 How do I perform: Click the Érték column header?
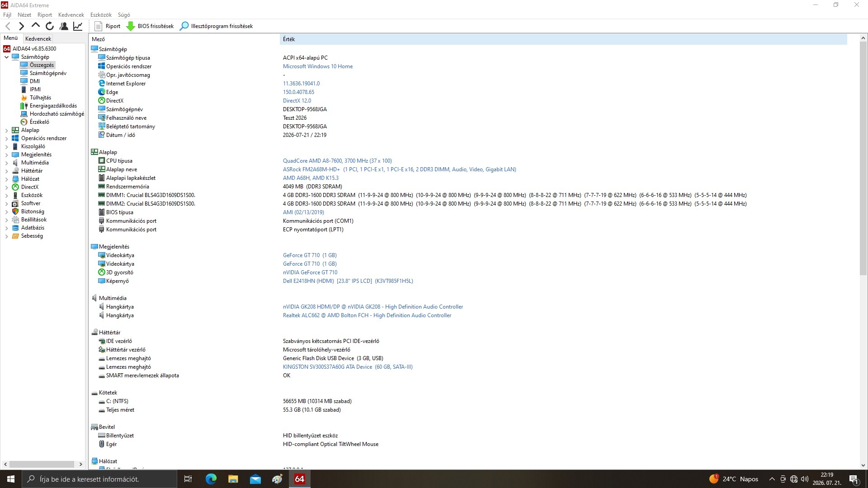[x=563, y=39]
